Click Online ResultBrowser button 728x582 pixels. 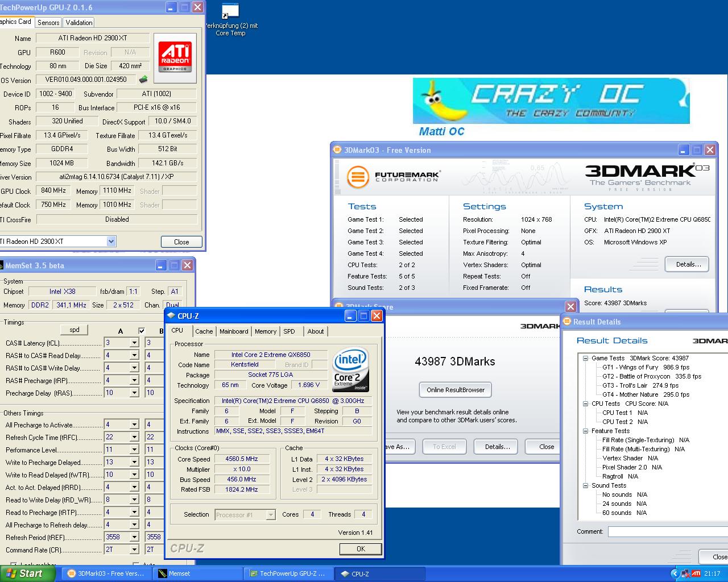(456, 390)
